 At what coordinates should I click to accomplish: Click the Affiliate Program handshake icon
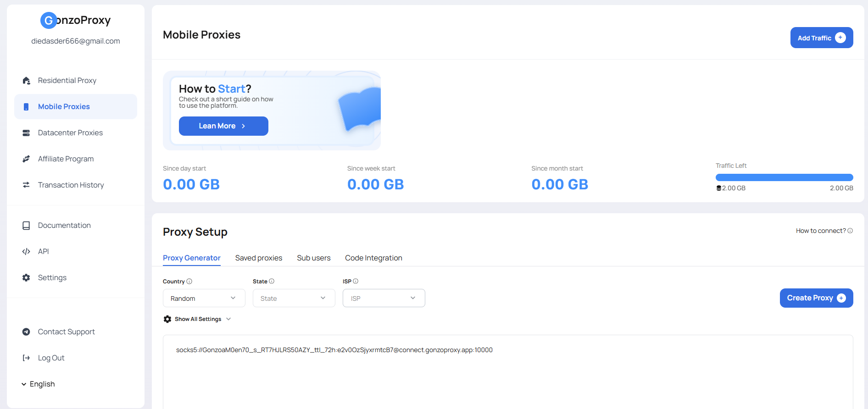[26, 159]
